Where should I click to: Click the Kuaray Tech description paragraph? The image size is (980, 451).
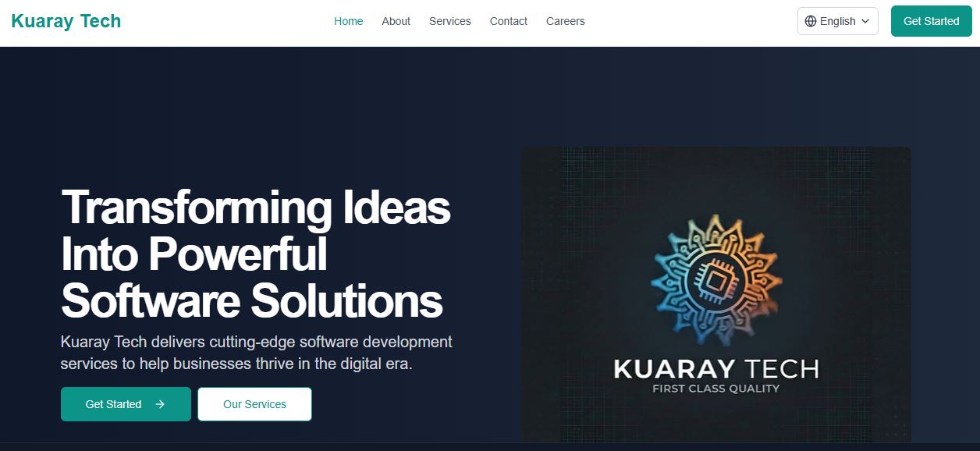coord(256,352)
